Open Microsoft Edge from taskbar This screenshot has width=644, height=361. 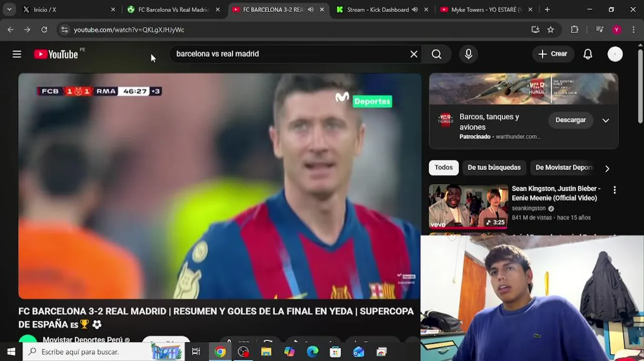point(312,352)
